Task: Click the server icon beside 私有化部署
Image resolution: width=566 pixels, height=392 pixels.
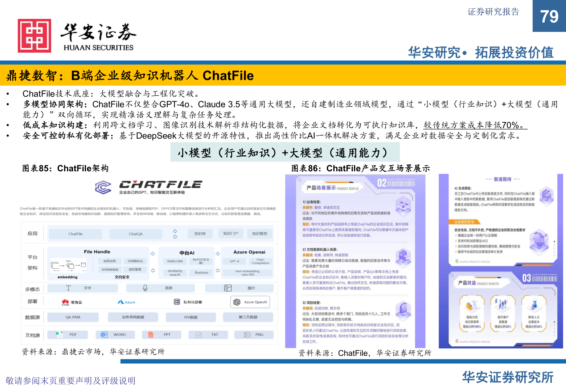Action: (177, 302)
